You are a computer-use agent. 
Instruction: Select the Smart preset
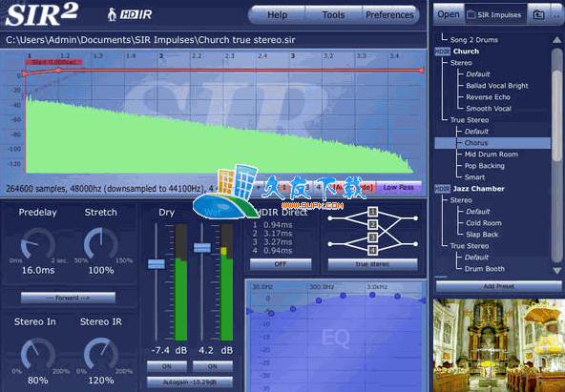(474, 177)
